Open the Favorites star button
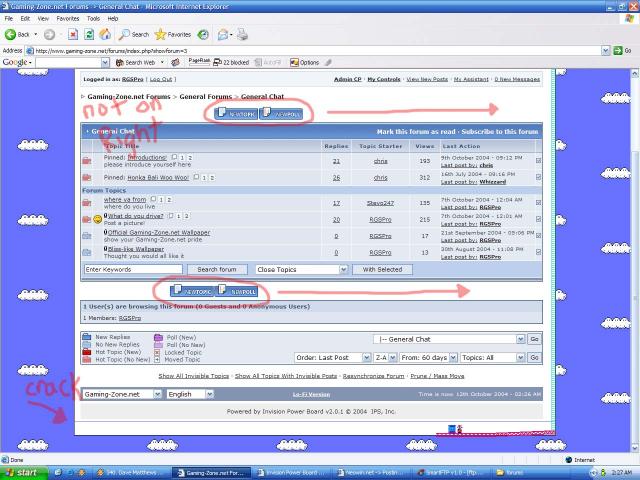Image resolution: width=640 pixels, height=480 pixels. 173,35
